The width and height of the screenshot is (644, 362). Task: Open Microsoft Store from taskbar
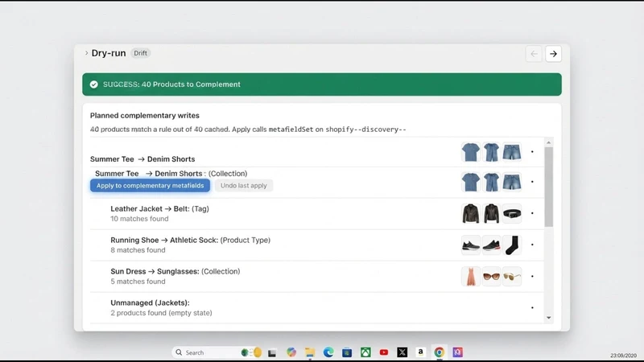[x=347, y=352]
